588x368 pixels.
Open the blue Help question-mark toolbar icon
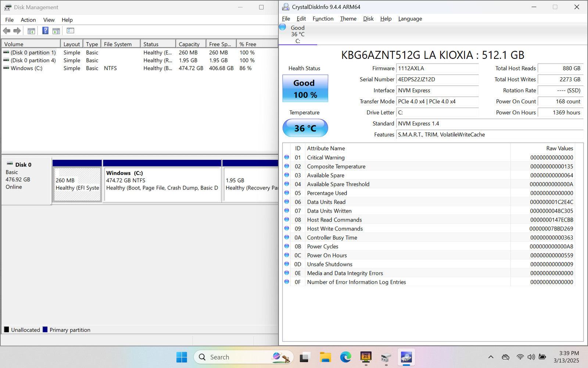[45, 31]
